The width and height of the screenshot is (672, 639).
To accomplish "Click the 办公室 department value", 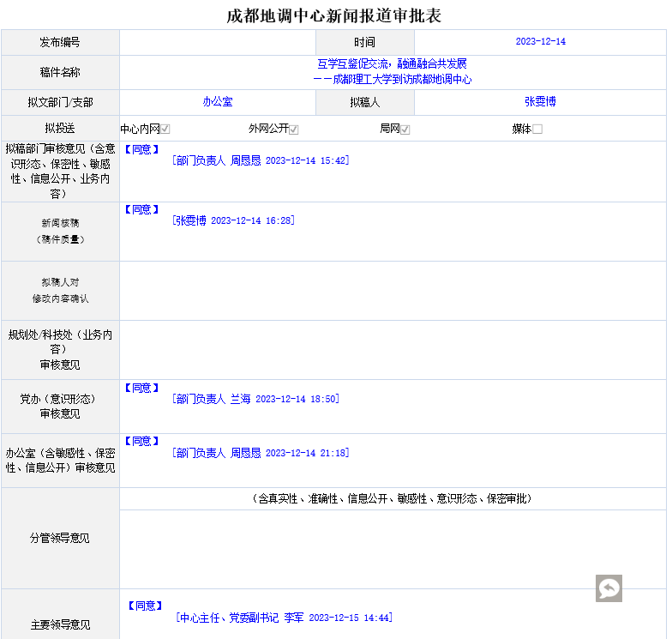I will (218, 102).
